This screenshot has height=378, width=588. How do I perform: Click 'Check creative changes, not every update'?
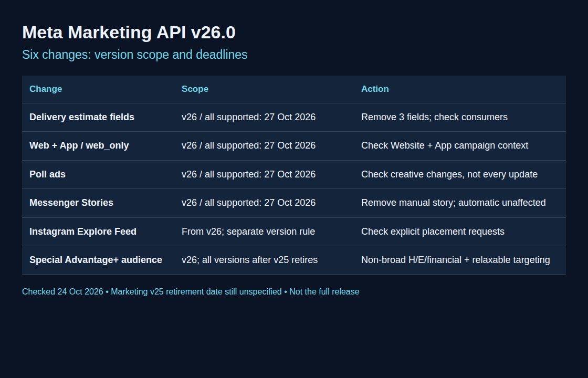[449, 174]
